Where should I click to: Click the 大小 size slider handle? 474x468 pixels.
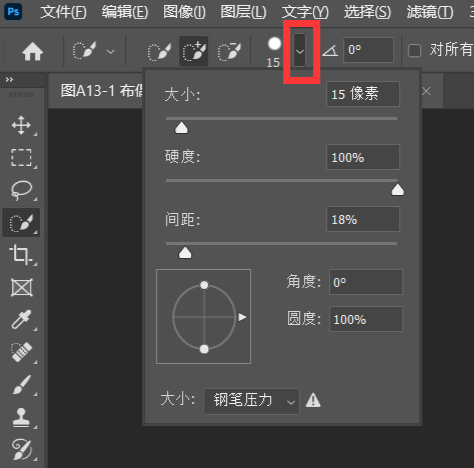click(x=181, y=128)
